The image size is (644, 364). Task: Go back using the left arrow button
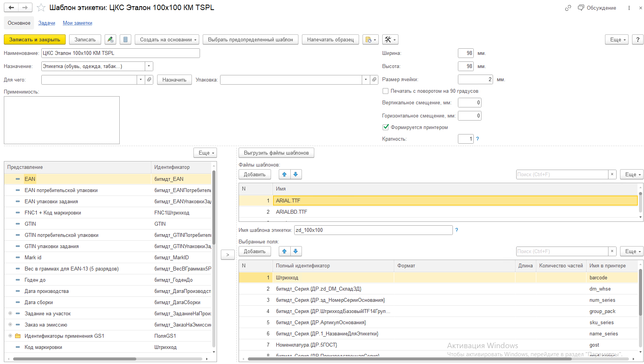pyautogui.click(x=11, y=8)
